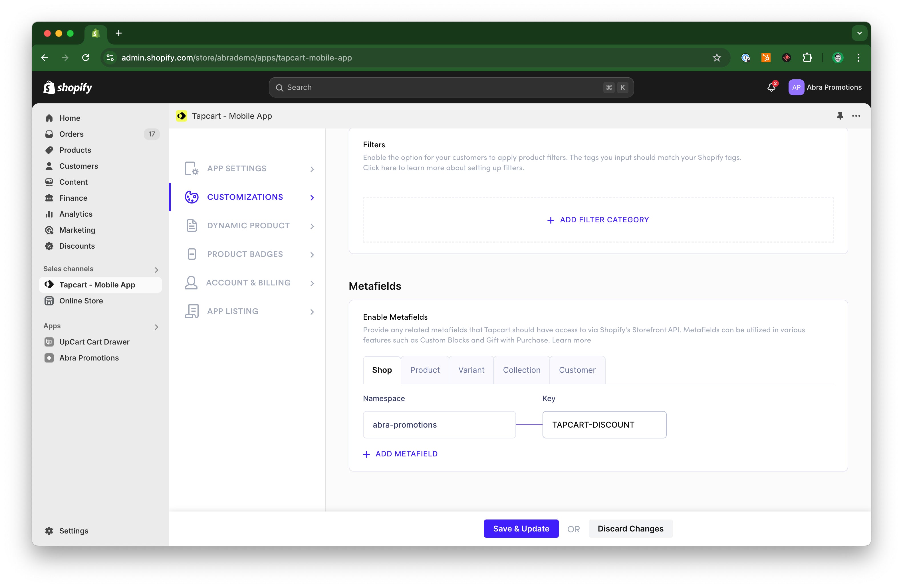903x588 pixels.
Task: Open notifications bell icon
Action: 771,87
